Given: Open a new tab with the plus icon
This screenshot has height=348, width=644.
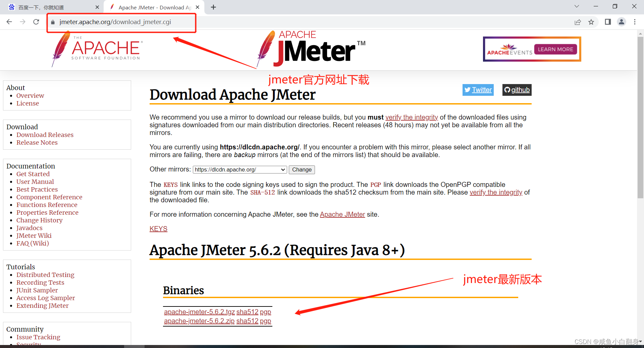Looking at the screenshot, I should point(213,7).
